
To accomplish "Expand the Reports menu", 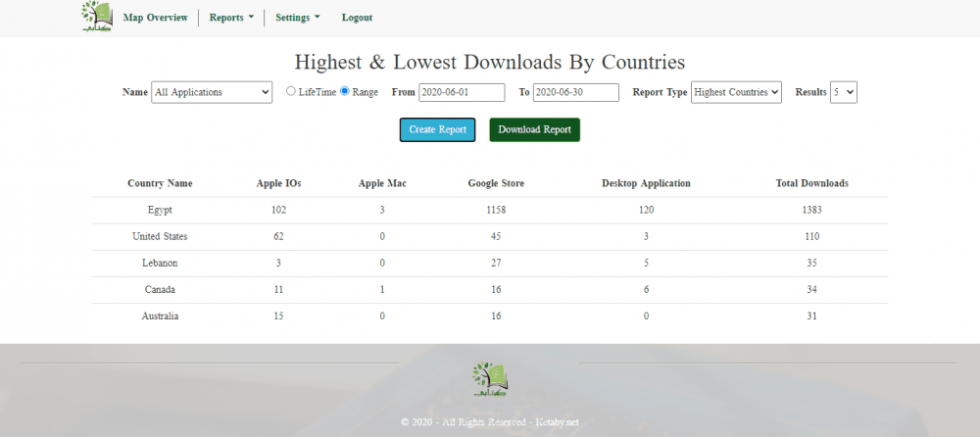I will coord(232,18).
